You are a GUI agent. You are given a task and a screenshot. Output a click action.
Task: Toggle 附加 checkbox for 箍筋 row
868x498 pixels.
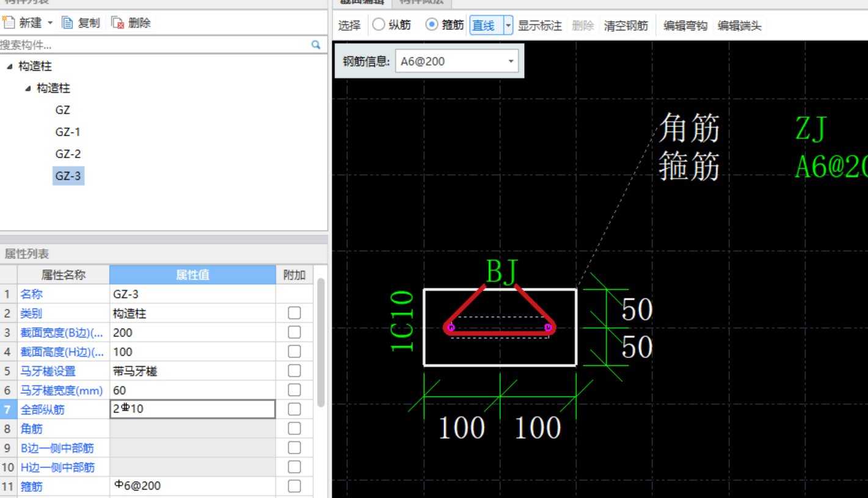click(x=294, y=486)
